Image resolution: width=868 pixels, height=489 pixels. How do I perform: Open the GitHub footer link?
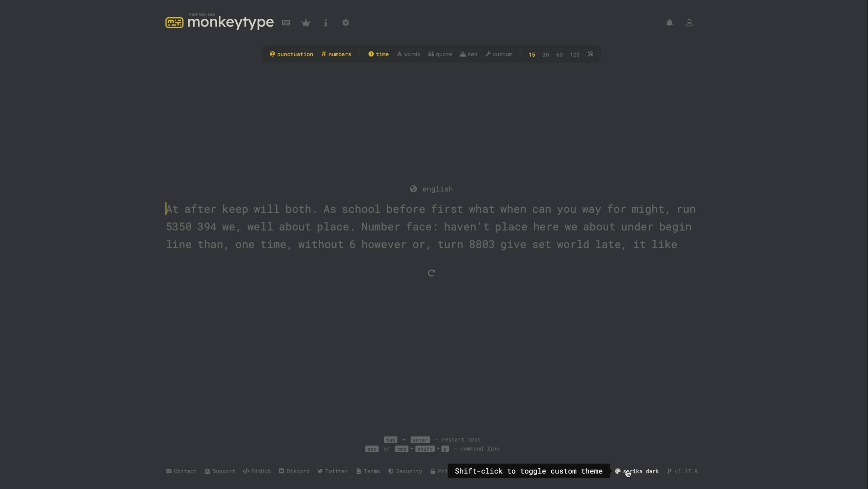[x=257, y=471]
